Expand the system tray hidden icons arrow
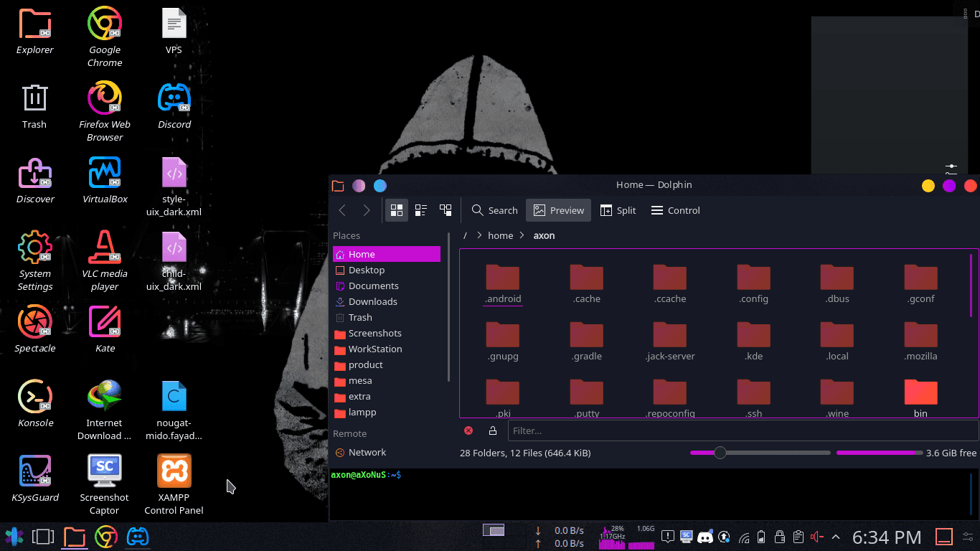Image resolution: width=980 pixels, height=551 pixels. [835, 537]
